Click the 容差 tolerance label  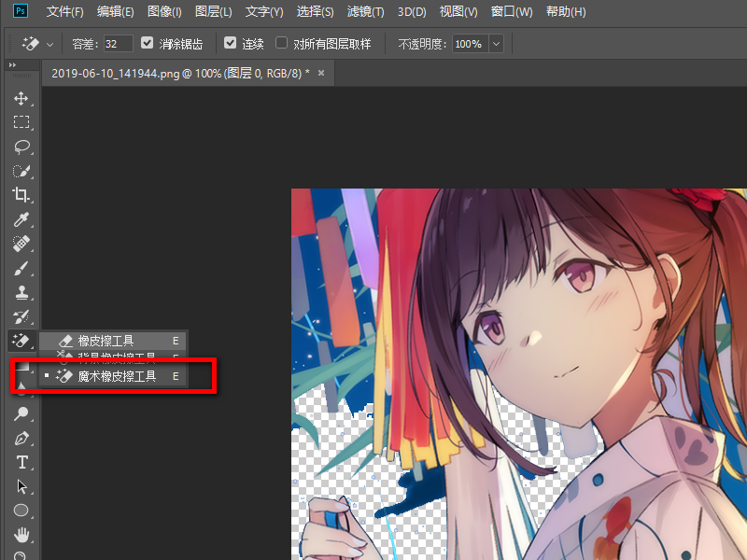coord(85,44)
